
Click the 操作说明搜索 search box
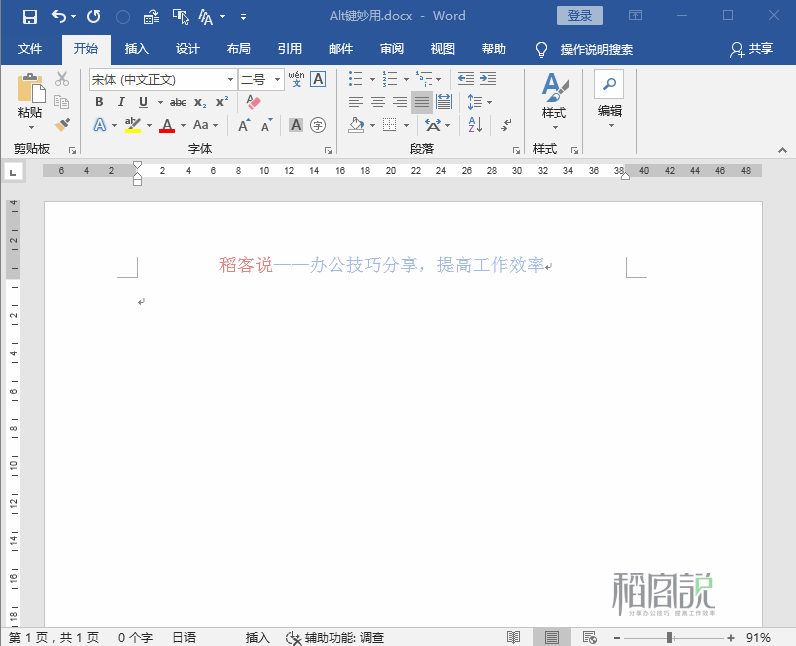tap(596, 49)
